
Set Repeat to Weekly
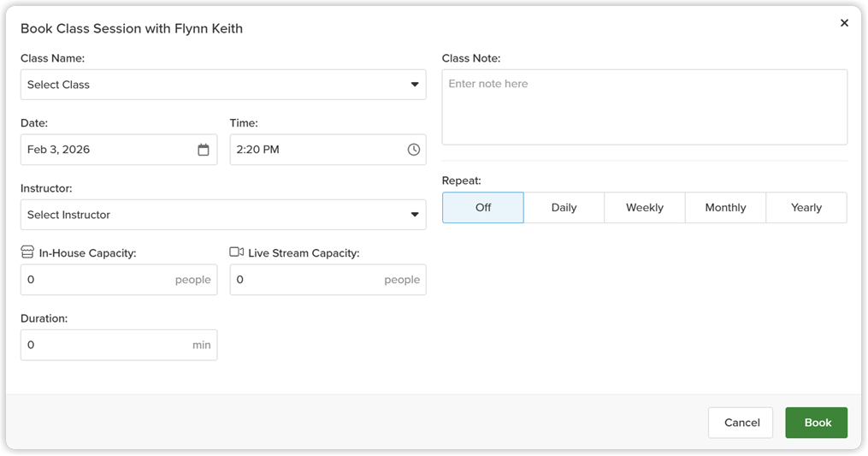click(644, 208)
